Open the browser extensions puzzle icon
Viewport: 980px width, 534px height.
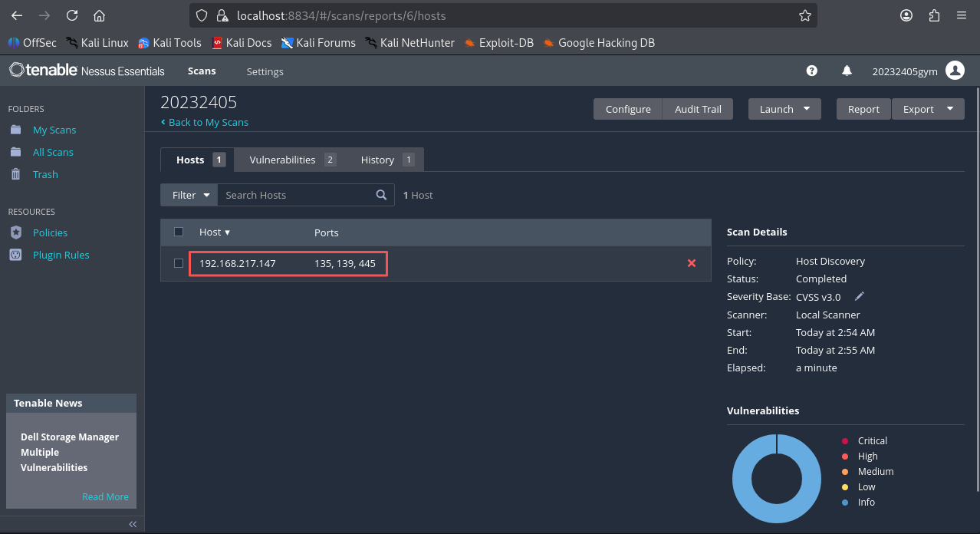tap(934, 15)
